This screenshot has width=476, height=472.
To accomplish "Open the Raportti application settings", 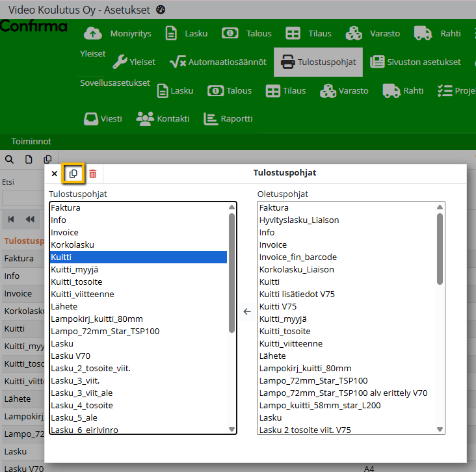I will [228, 118].
